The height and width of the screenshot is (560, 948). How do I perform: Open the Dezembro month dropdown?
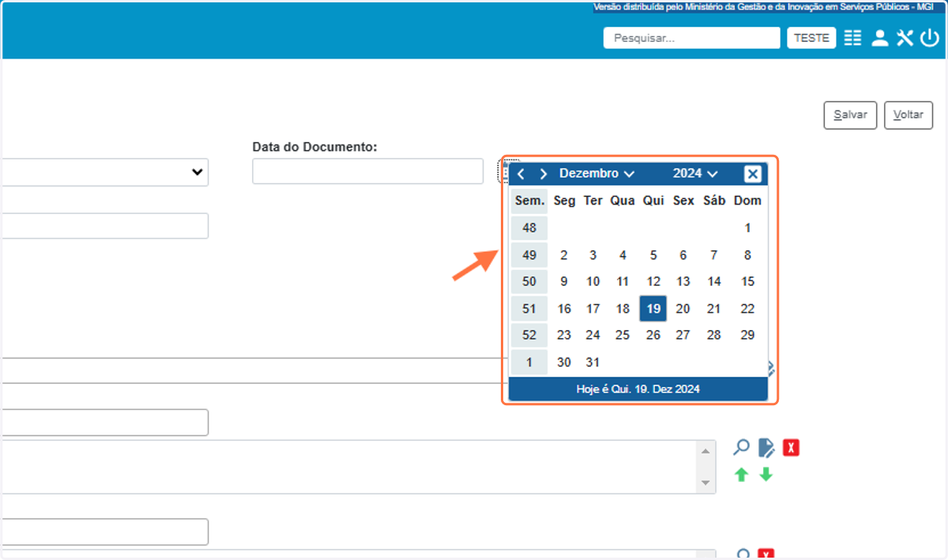[596, 174]
